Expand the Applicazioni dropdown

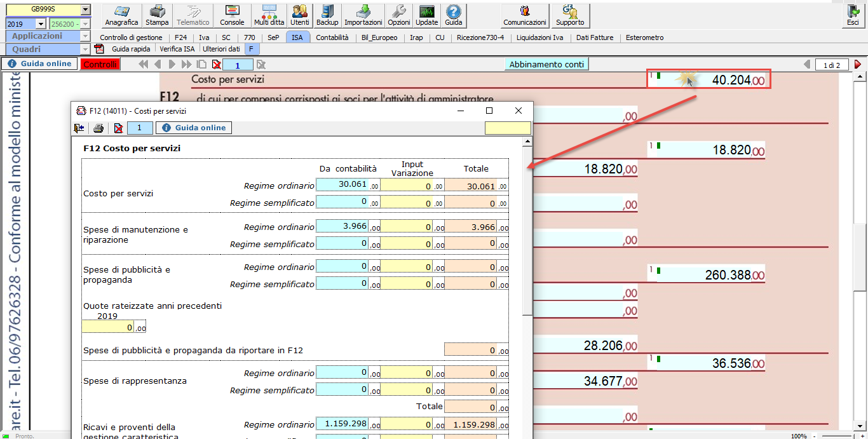point(85,36)
